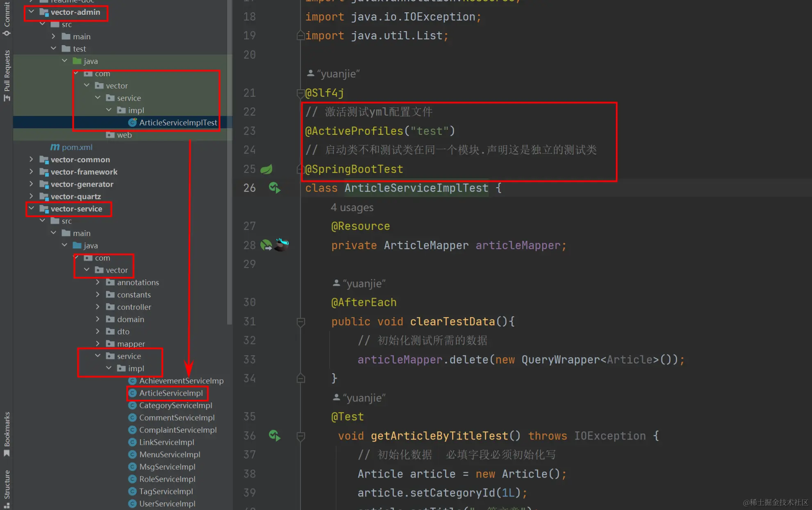This screenshot has width=812, height=510.
Task: Click MyBatis bird icon beside articleMapper
Action: (282, 244)
